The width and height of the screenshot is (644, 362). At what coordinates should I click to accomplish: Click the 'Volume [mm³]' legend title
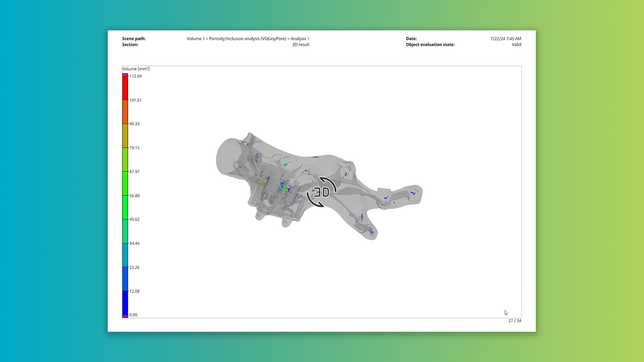(136, 69)
